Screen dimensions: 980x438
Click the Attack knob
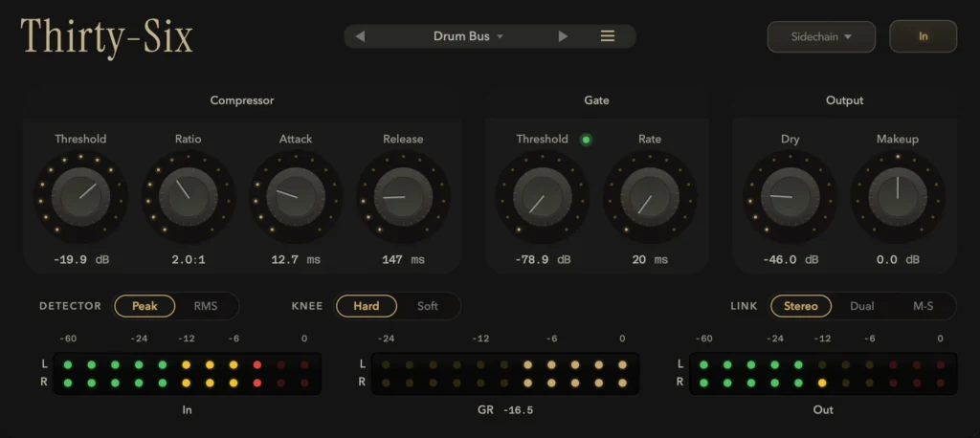(296, 196)
